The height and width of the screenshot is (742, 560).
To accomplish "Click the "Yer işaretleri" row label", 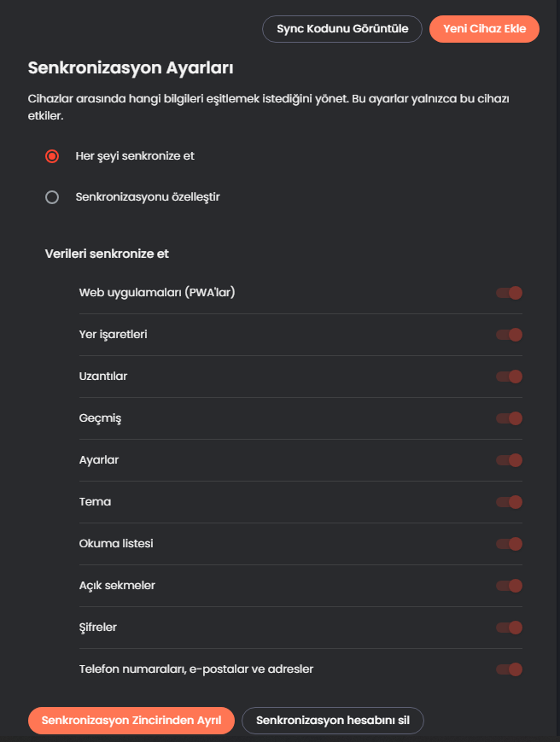I will [x=114, y=335].
